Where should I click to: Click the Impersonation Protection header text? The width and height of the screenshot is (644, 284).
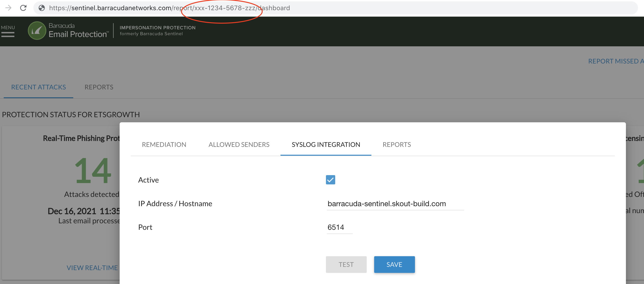click(x=157, y=28)
